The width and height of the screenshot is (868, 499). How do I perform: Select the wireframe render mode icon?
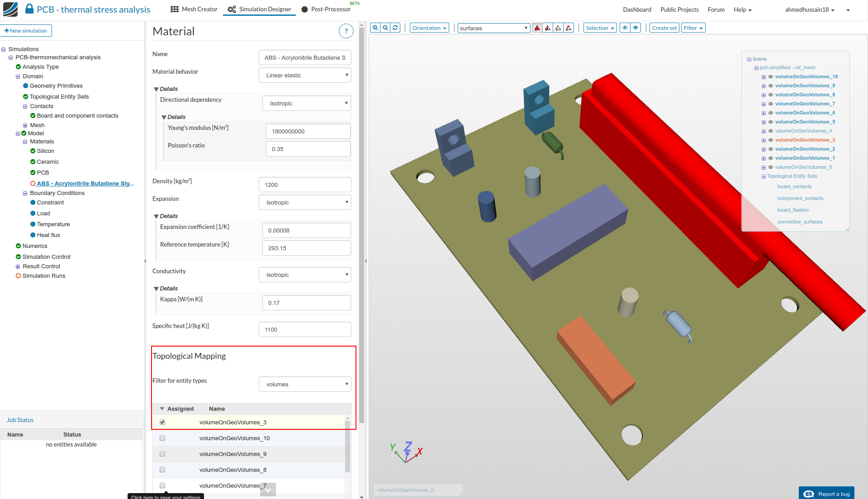click(x=558, y=28)
